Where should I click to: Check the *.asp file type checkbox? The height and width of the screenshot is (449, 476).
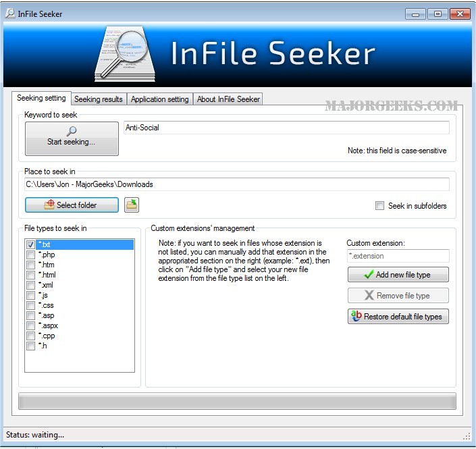[x=30, y=315]
